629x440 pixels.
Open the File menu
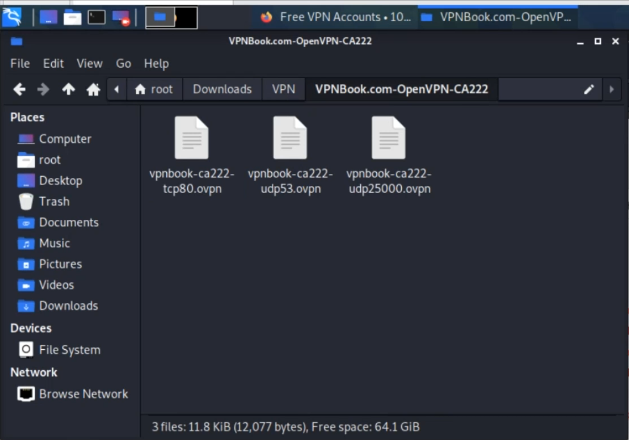point(20,63)
